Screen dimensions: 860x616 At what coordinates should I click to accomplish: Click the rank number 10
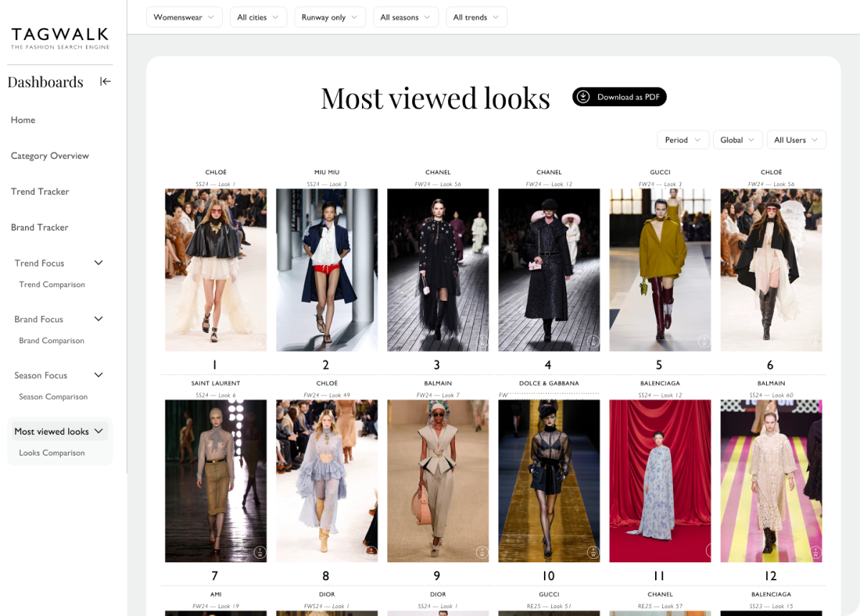click(548, 576)
